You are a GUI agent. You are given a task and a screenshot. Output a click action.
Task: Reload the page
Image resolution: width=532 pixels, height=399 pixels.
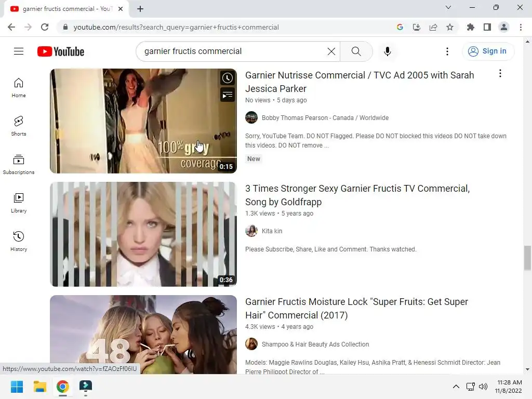point(45,27)
